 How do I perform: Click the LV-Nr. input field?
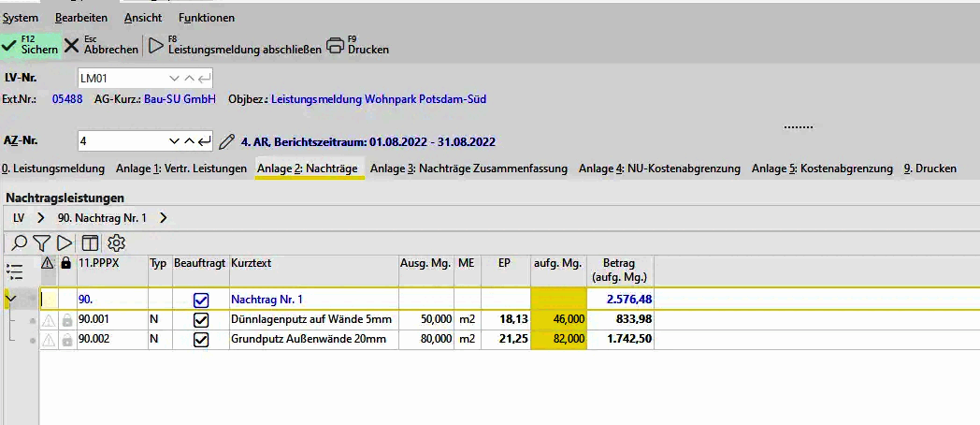[122, 77]
